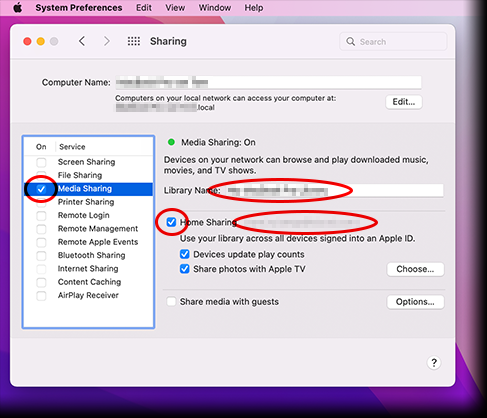Open the System Preferences menu
487x418 pixels.
(x=79, y=7)
